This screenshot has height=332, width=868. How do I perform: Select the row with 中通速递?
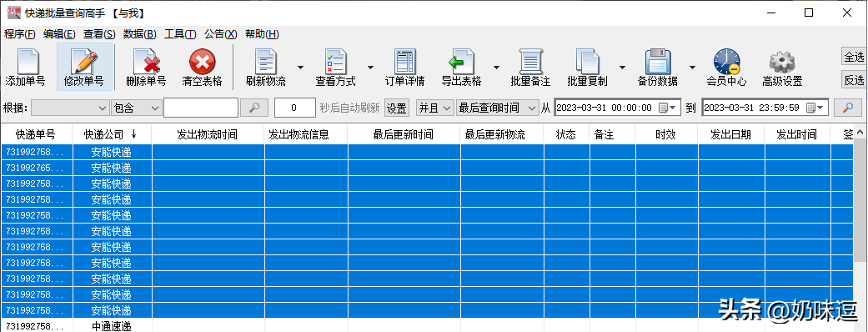tap(428, 326)
